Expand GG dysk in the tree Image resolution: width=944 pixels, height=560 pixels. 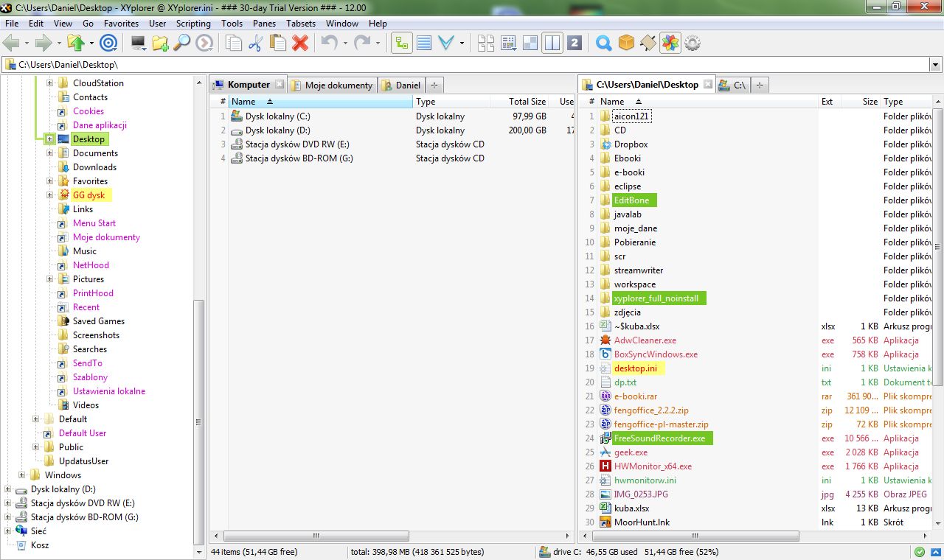[x=50, y=195]
